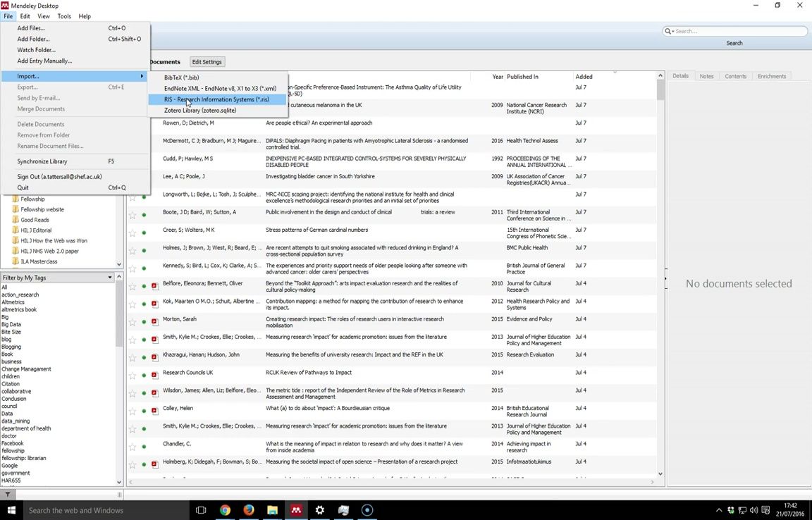The image size is (812, 520).
Task: Open the ILA Masterclass folder
Action: click(39, 261)
